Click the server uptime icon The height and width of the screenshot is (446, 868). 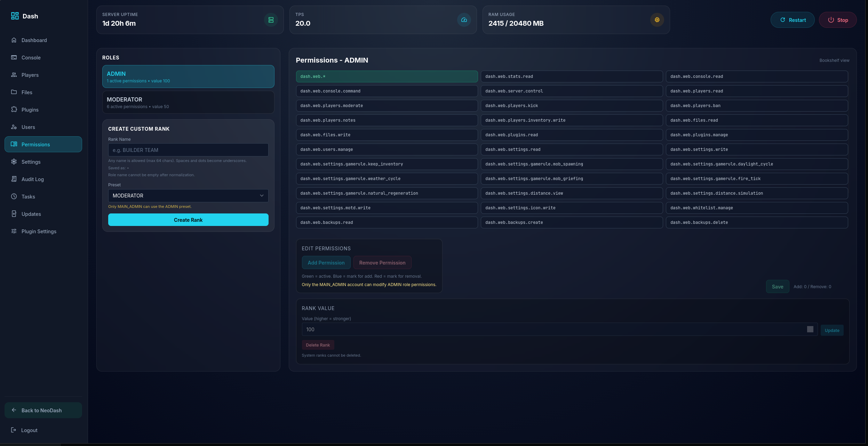click(x=271, y=20)
